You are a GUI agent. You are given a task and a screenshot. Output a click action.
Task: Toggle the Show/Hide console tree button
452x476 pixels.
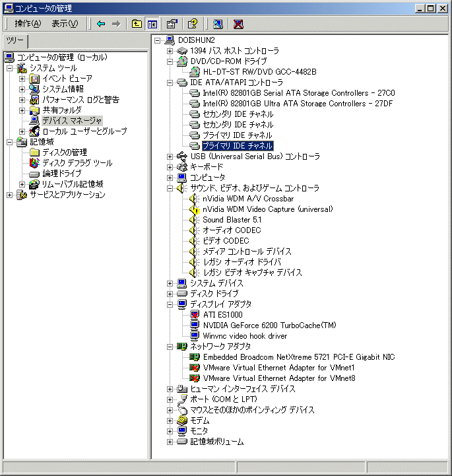[x=152, y=24]
